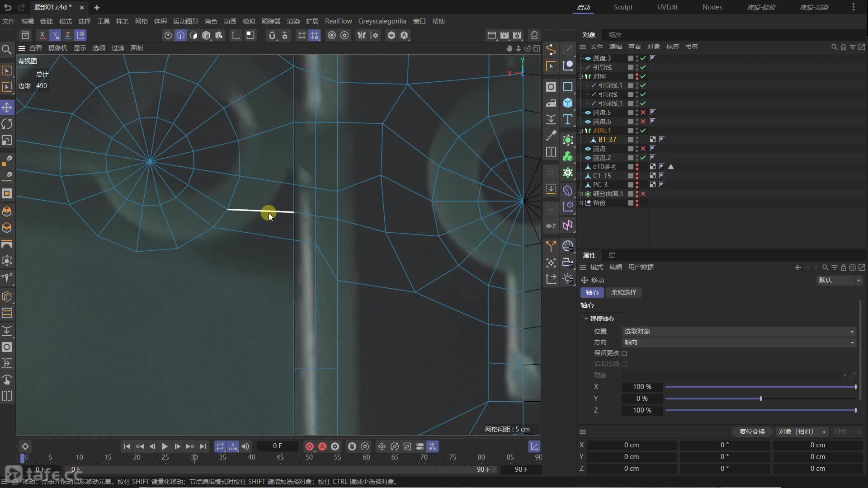Switch to the UVEdit layout tab
Image resolution: width=868 pixels, height=488 pixels.
[x=667, y=7]
